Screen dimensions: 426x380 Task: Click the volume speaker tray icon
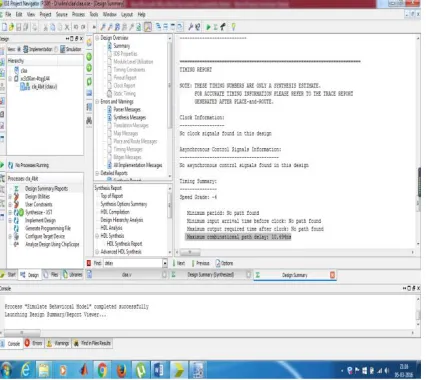[387, 370]
